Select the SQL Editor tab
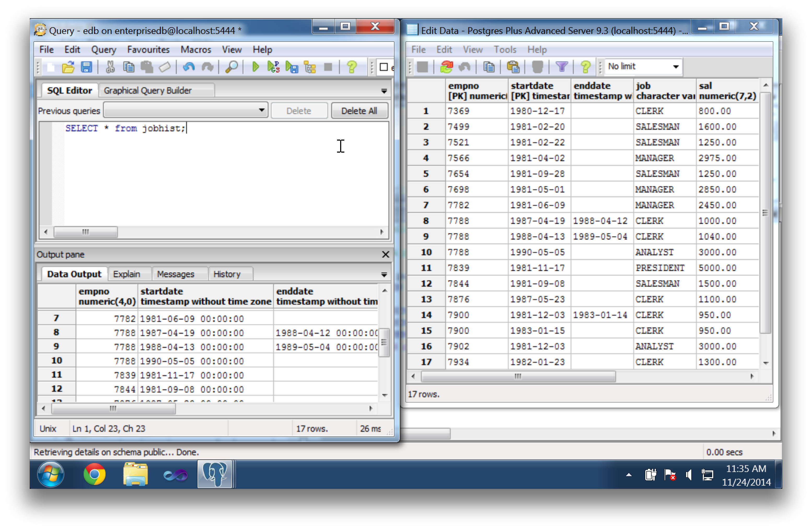The image size is (812, 530). tap(69, 90)
